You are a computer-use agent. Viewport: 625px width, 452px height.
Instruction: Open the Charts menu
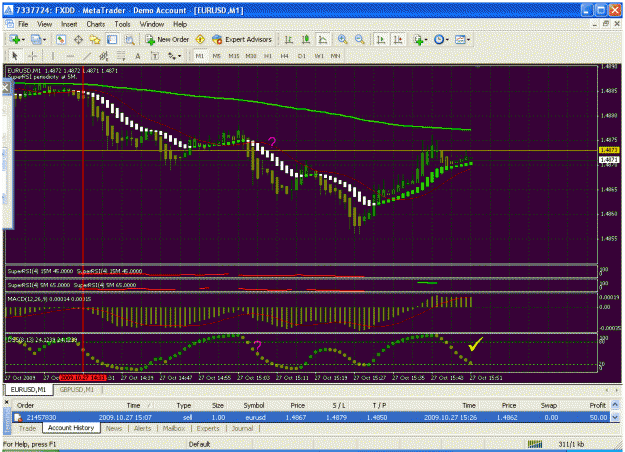(x=96, y=24)
